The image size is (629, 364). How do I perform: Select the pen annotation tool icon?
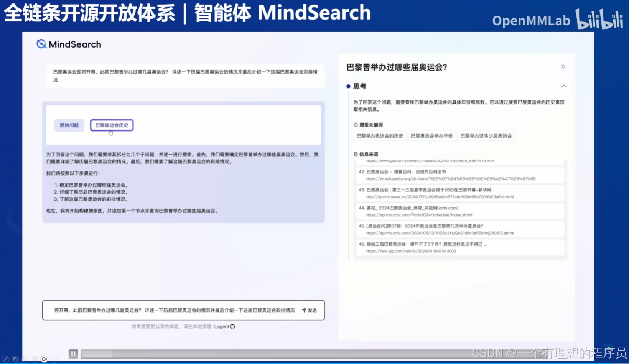tap(5, 359)
